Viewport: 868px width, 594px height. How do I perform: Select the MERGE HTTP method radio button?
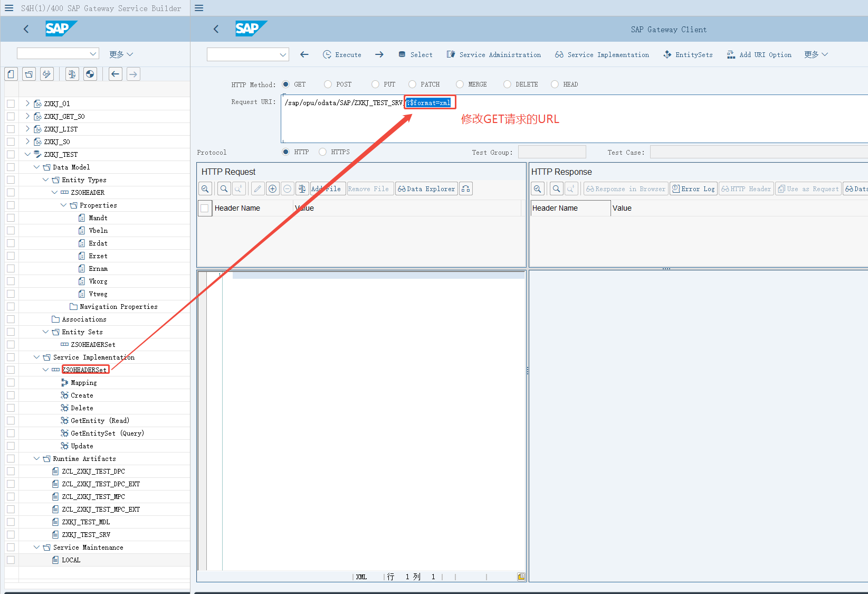coord(460,84)
